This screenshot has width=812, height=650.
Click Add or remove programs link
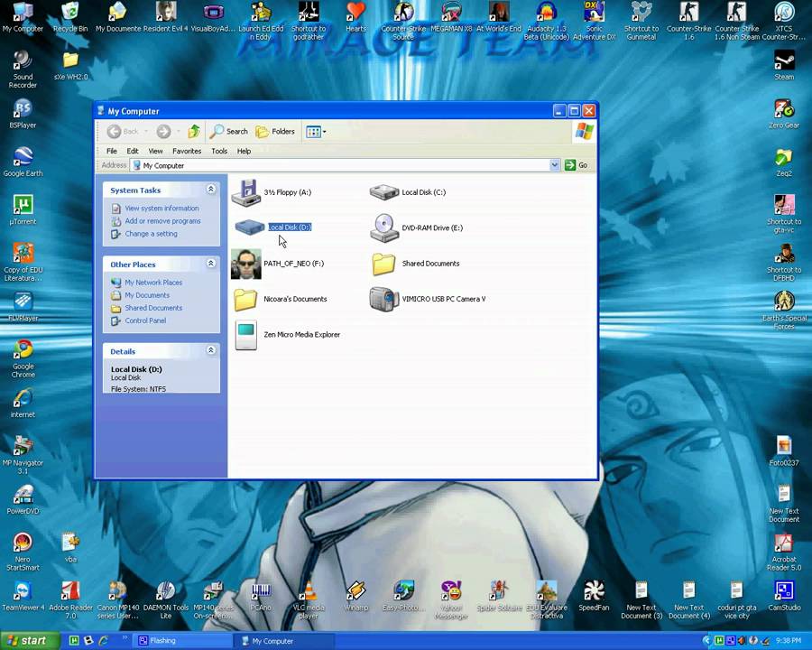coord(162,221)
